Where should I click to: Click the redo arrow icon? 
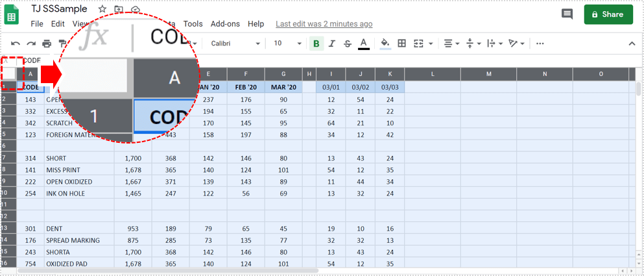point(30,44)
